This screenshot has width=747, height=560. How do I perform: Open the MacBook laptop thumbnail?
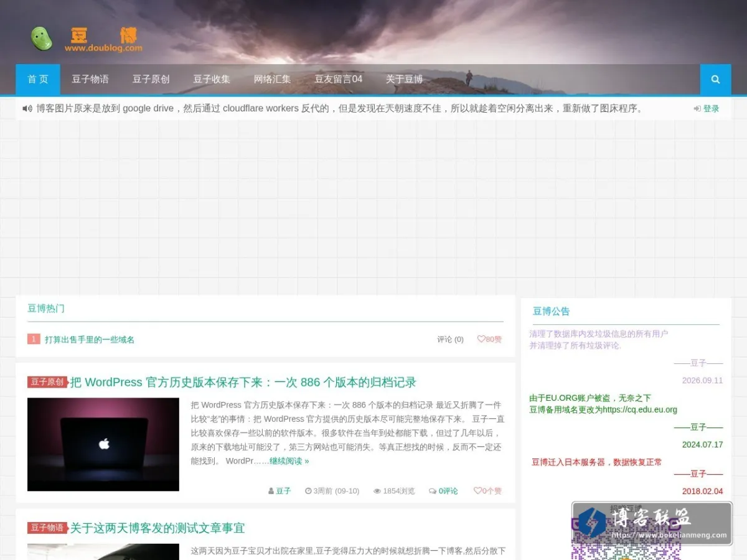point(103,444)
